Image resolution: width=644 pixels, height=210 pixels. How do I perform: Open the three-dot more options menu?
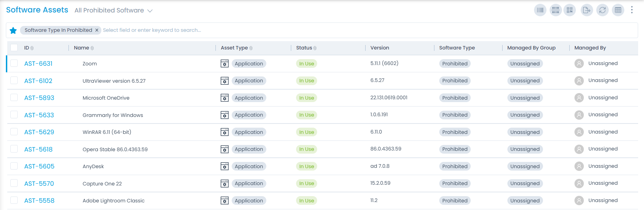632,10
